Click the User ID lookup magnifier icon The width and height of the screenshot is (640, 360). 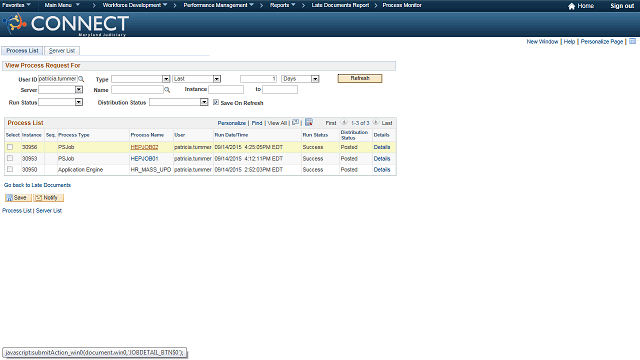tap(81, 79)
